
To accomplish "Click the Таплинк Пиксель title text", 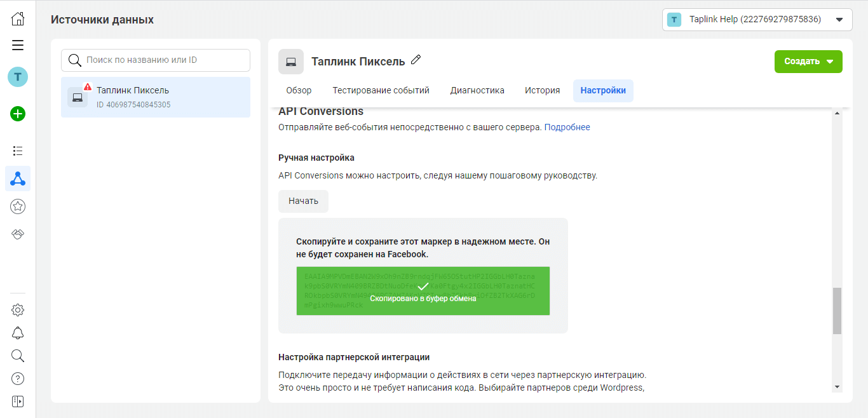I will pyautogui.click(x=358, y=62).
